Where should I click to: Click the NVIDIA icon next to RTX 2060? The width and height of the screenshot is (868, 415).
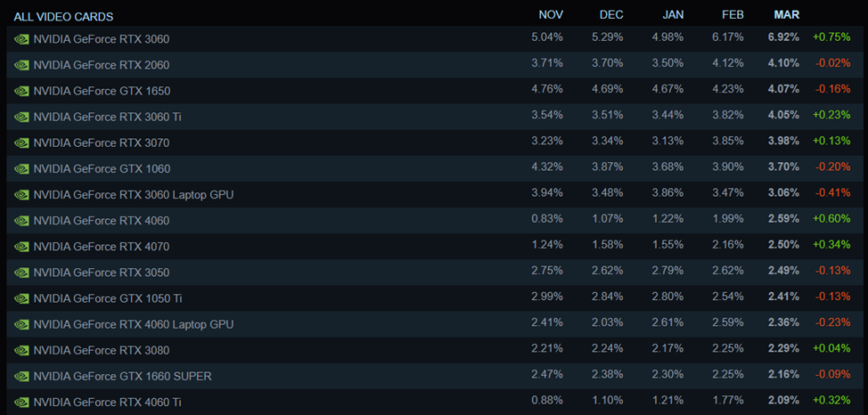[x=22, y=65]
